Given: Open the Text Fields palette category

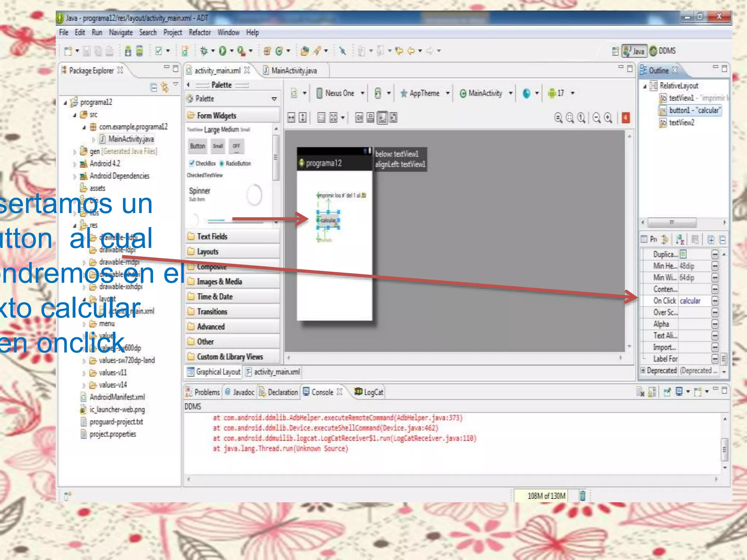Looking at the screenshot, I should pyautogui.click(x=232, y=237).
